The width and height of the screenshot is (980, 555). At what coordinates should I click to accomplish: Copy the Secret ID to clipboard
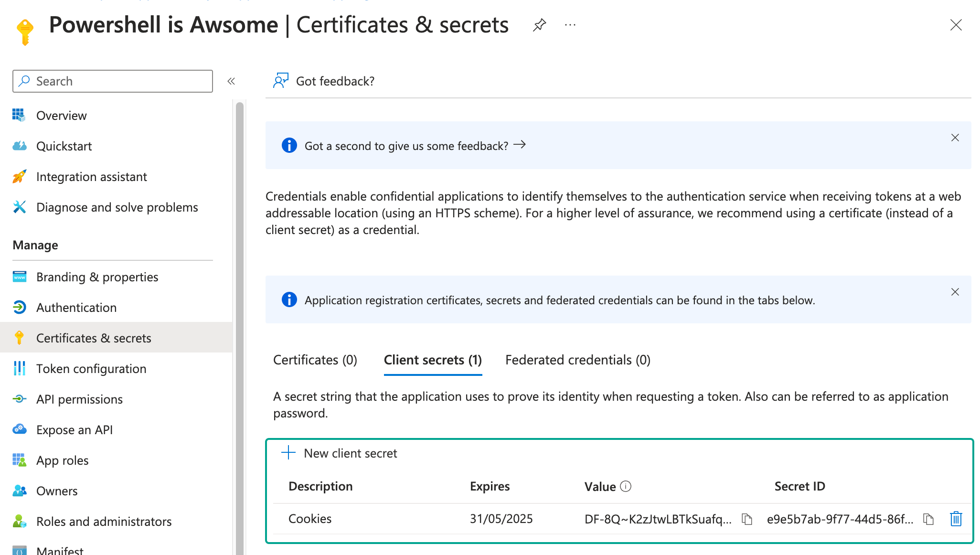(x=928, y=519)
